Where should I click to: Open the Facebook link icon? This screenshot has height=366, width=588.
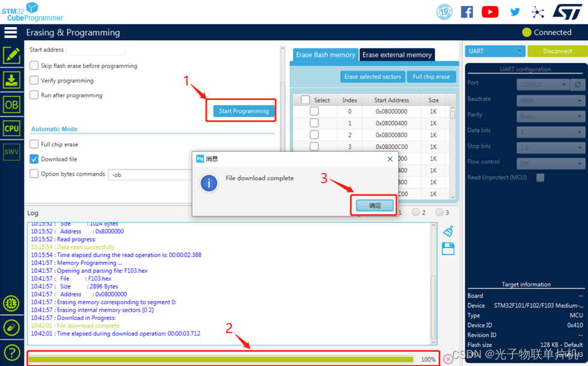coord(467,12)
